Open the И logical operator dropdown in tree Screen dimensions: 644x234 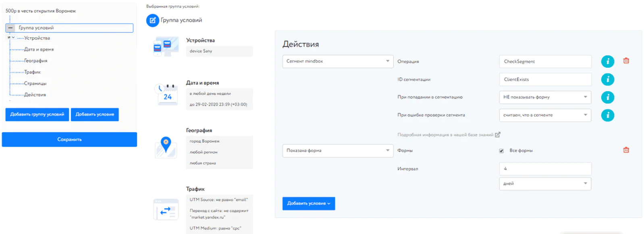(x=11, y=38)
